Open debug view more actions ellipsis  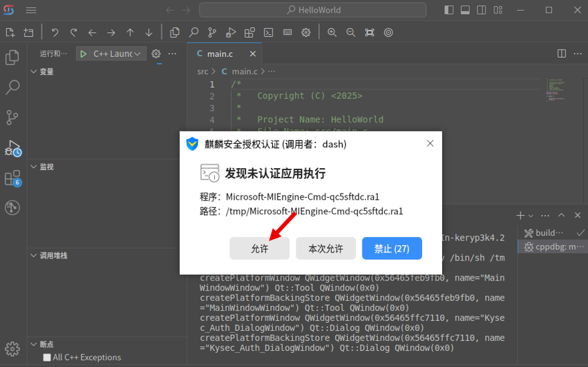pyautogui.click(x=172, y=54)
